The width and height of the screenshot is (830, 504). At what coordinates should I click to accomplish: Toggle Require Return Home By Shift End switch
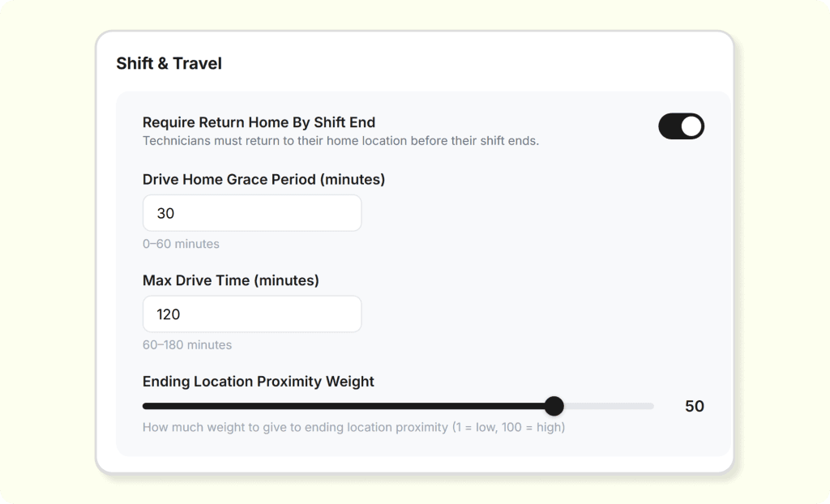pos(681,126)
